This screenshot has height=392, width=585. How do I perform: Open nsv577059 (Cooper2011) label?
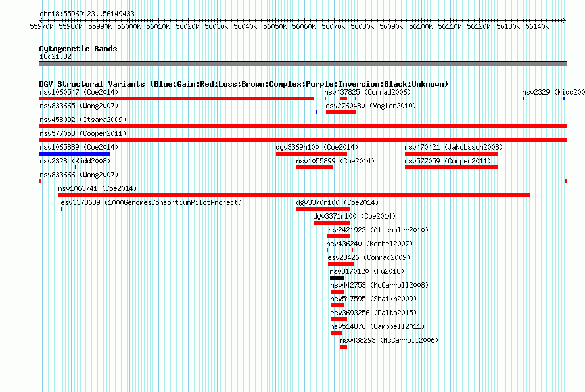pos(448,161)
